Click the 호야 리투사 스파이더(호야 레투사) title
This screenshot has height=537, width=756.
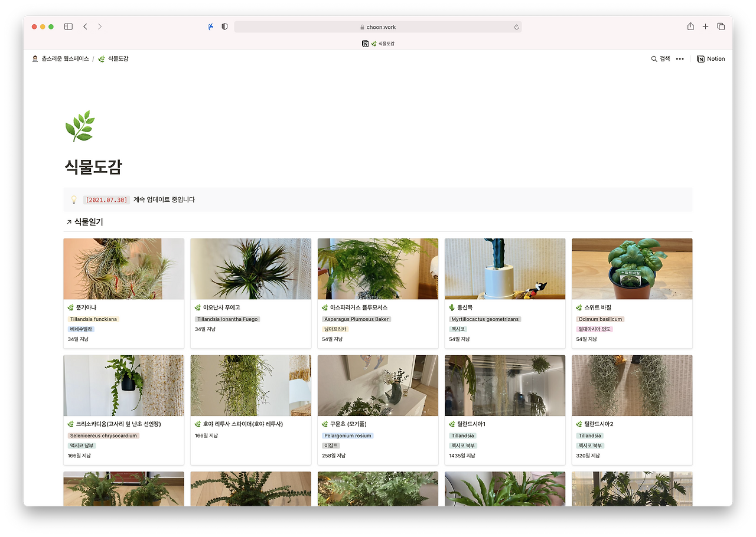point(243,424)
